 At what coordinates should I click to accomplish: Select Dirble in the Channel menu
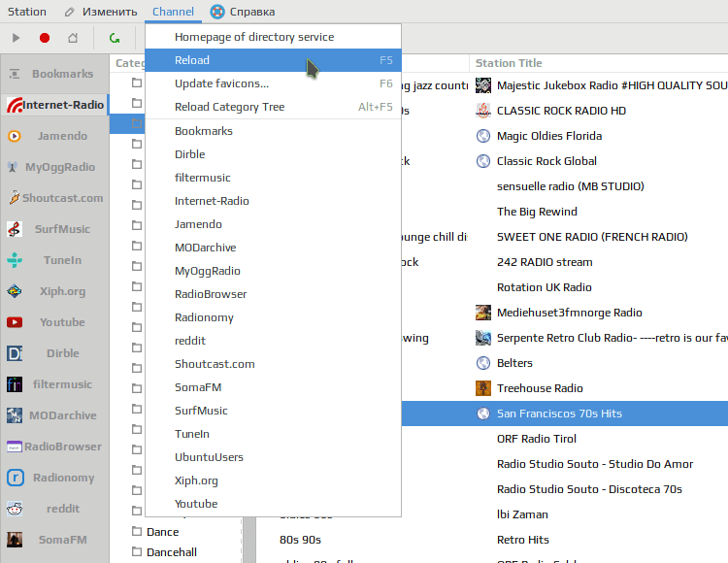click(x=273, y=154)
